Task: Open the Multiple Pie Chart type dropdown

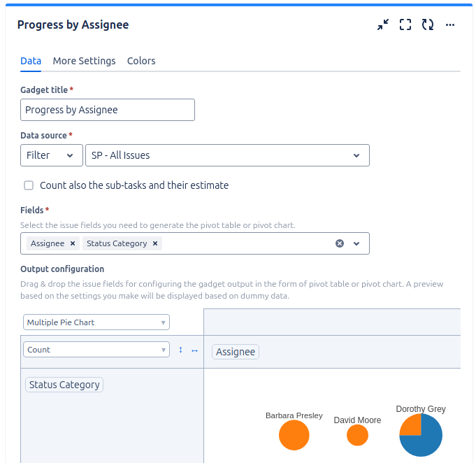Action: pyautogui.click(x=96, y=322)
